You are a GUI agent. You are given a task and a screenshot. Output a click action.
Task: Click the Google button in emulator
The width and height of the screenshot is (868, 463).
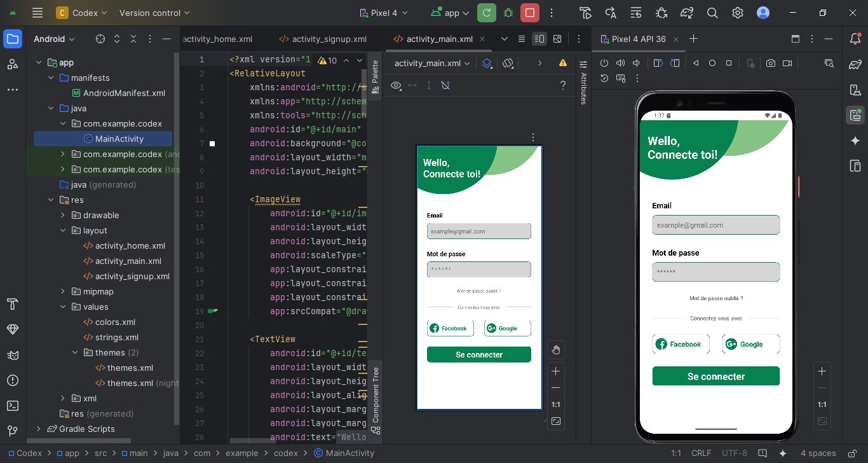750,344
